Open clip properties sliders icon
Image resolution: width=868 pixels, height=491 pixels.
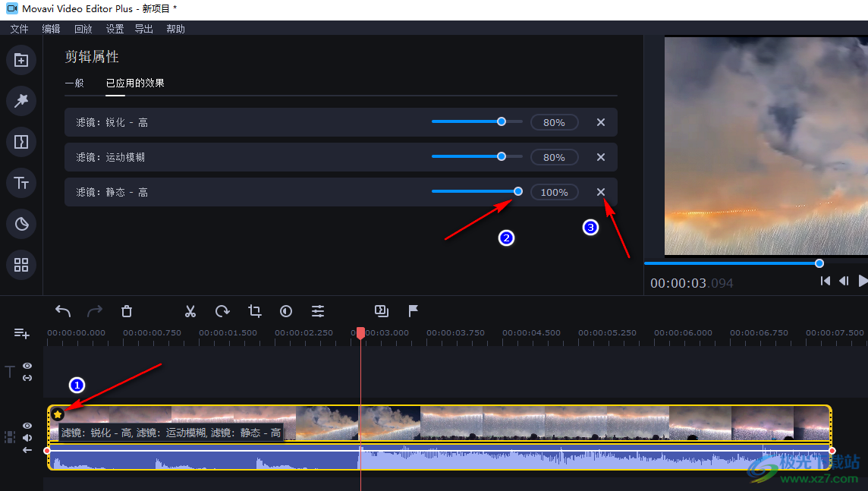318,311
